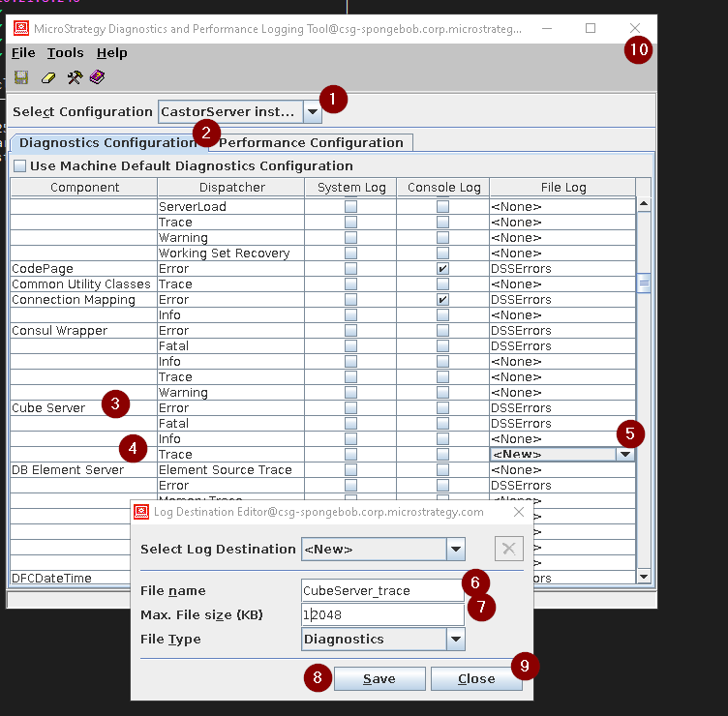Click the vertical scrollbar thumb in component table
Image resolution: width=728 pixels, height=716 pixels.
click(644, 283)
